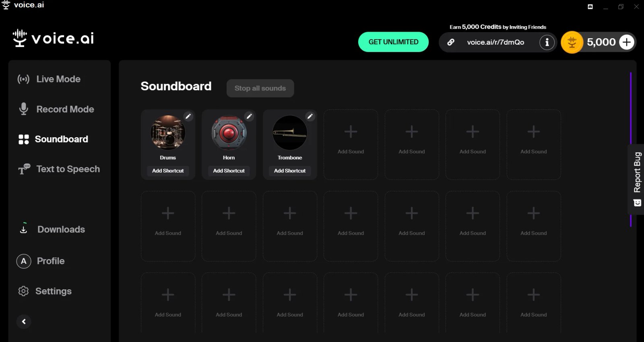Click the Profile avatar letter A
Image resolution: width=644 pixels, height=342 pixels.
click(24, 261)
